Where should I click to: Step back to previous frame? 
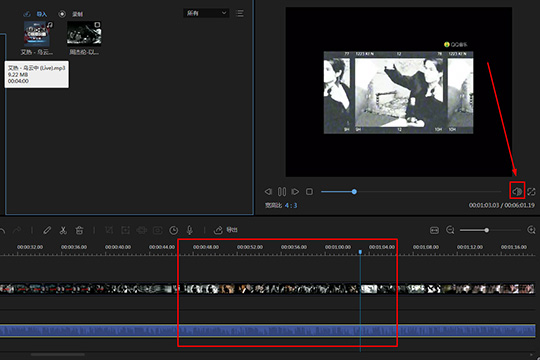pos(268,192)
